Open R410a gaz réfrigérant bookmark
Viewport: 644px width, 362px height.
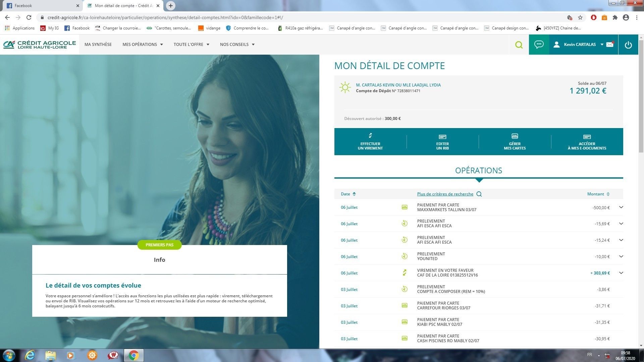[301, 28]
